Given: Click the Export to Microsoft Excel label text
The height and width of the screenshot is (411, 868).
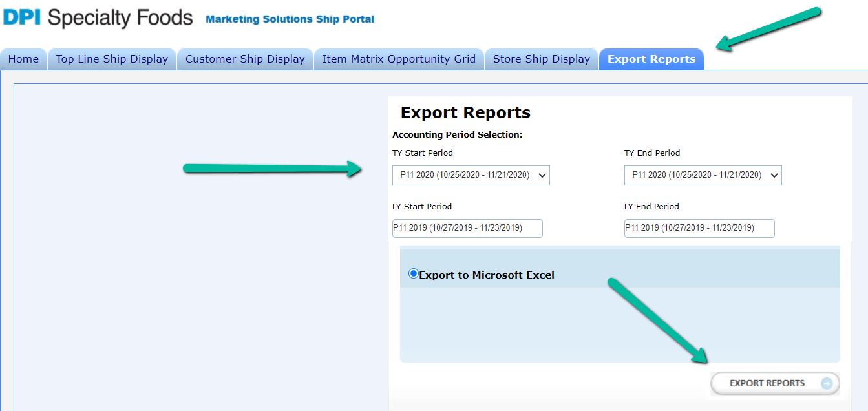Looking at the screenshot, I should click(x=487, y=275).
